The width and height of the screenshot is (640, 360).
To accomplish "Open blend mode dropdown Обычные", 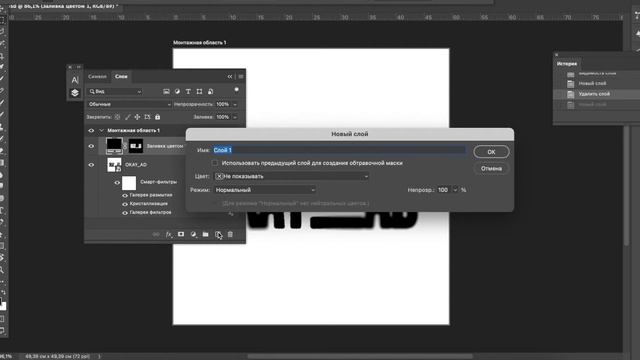I will [x=129, y=104].
